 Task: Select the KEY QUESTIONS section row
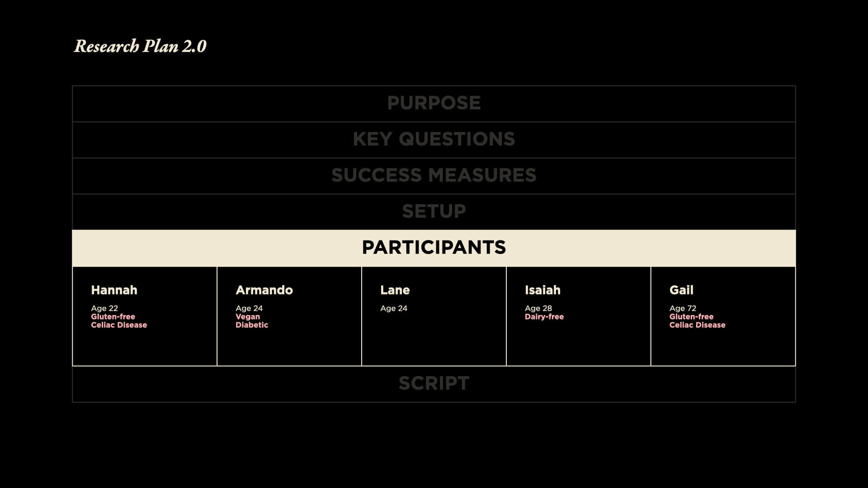[x=434, y=140]
